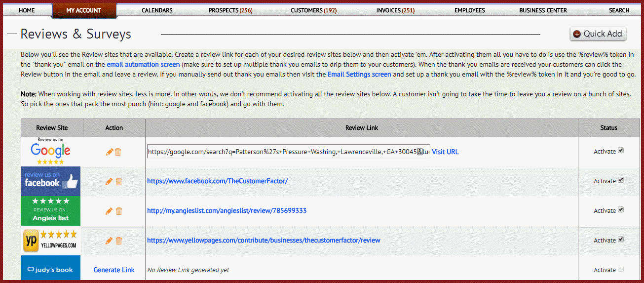Viewport: 644px width, 283px height.
Task: Open the Search tab
Action: point(619,10)
